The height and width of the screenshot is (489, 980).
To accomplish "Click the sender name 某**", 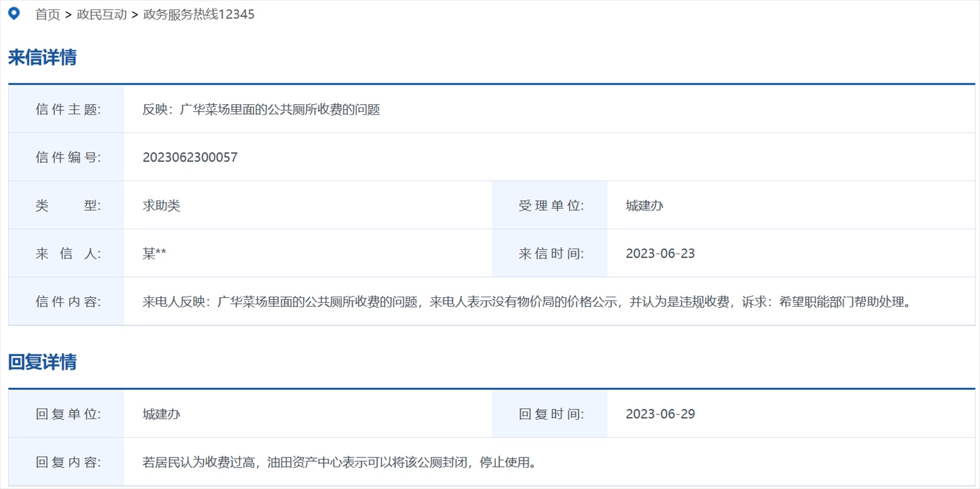I will coord(155,254).
